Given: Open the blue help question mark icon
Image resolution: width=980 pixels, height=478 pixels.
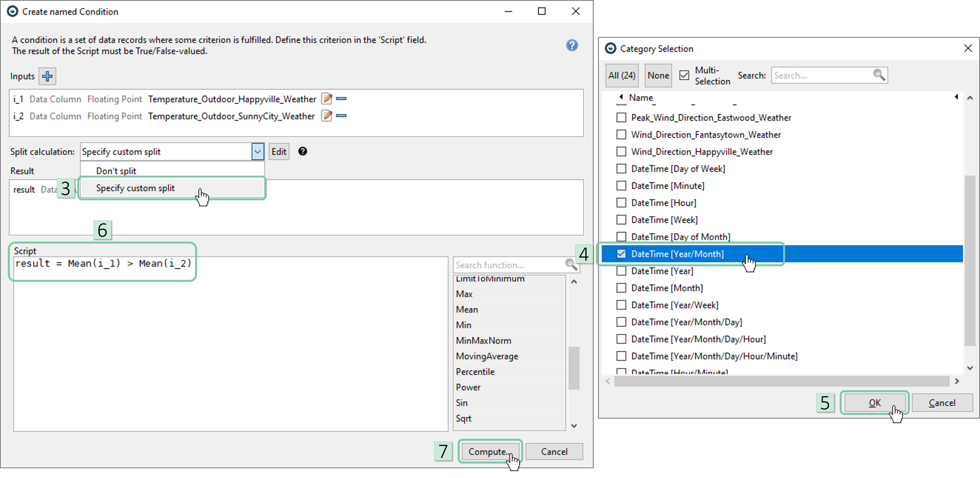Looking at the screenshot, I should tap(572, 46).
